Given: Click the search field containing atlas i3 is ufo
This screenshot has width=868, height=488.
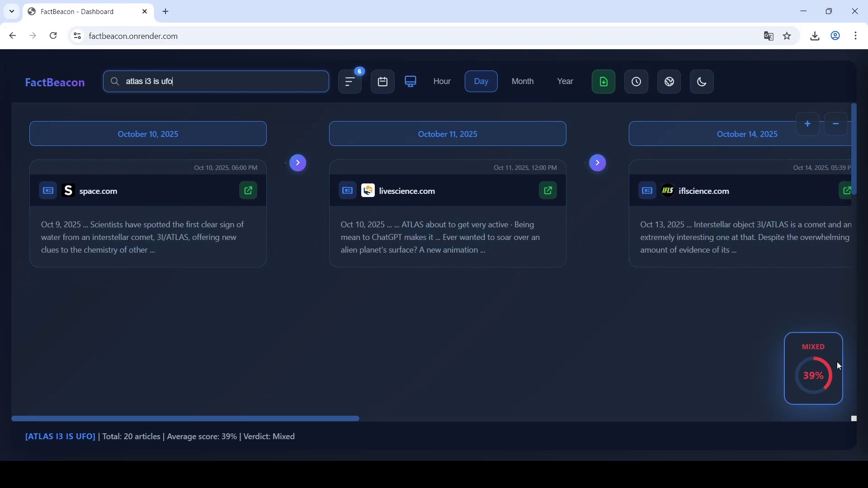Looking at the screenshot, I should 217,81.
